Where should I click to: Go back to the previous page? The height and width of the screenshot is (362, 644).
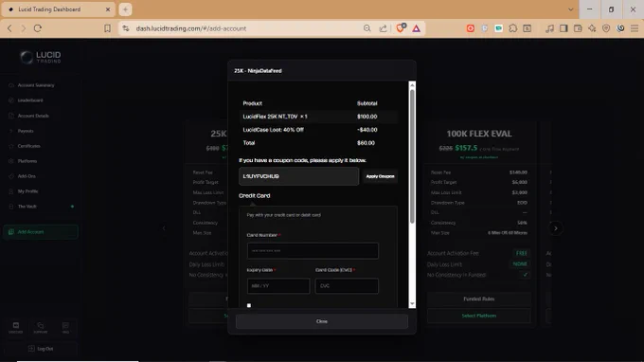pos(9,28)
